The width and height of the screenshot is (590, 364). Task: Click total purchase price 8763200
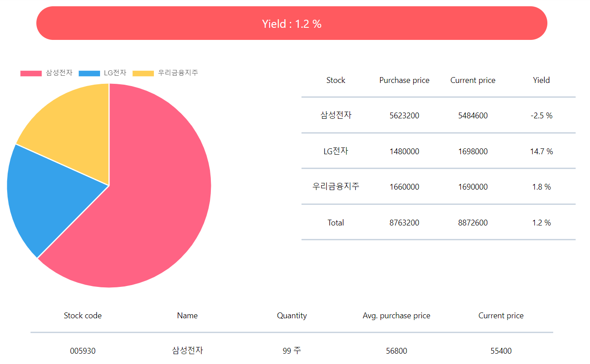(x=404, y=223)
